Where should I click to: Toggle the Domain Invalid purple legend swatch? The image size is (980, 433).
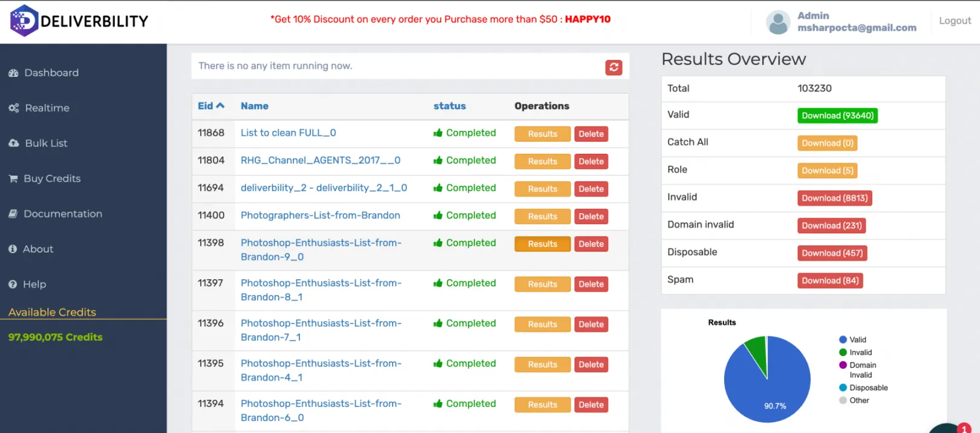[x=843, y=365]
